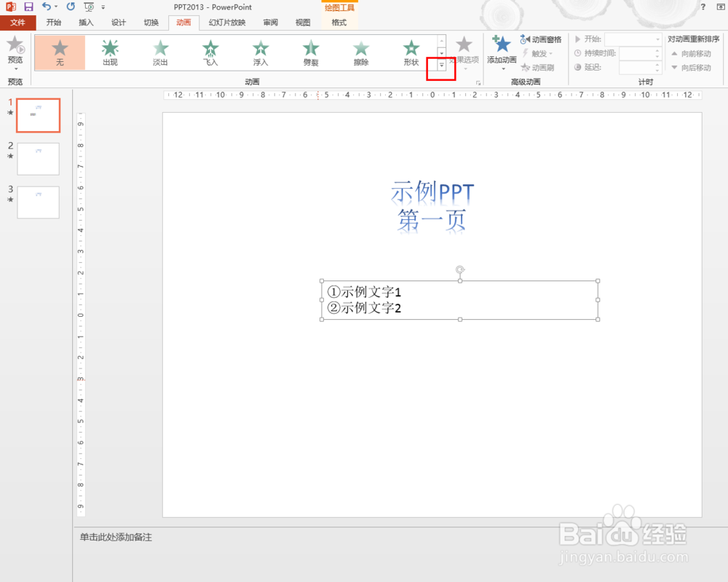This screenshot has width=728, height=582.
Task: Select the 擦除 (Wipe) animation effect
Action: [361, 52]
